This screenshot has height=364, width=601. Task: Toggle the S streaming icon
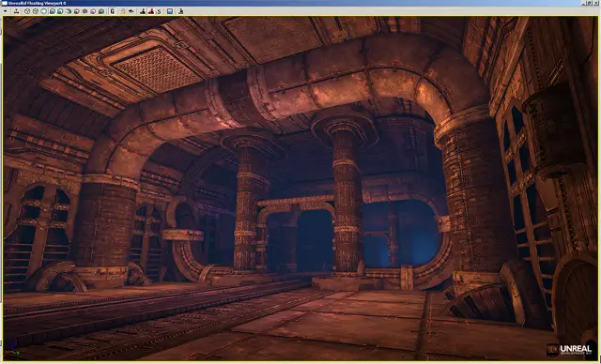[x=159, y=11]
